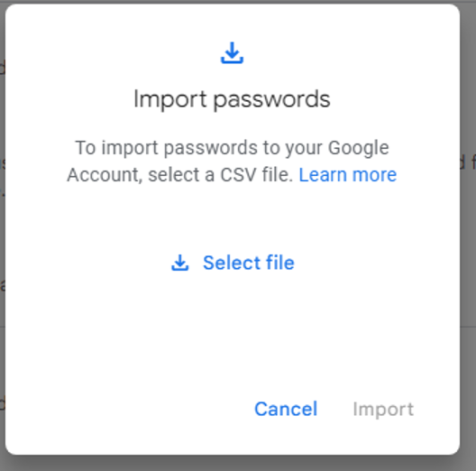Click the greyed-out Import button
The image size is (476, 471).
383,410
